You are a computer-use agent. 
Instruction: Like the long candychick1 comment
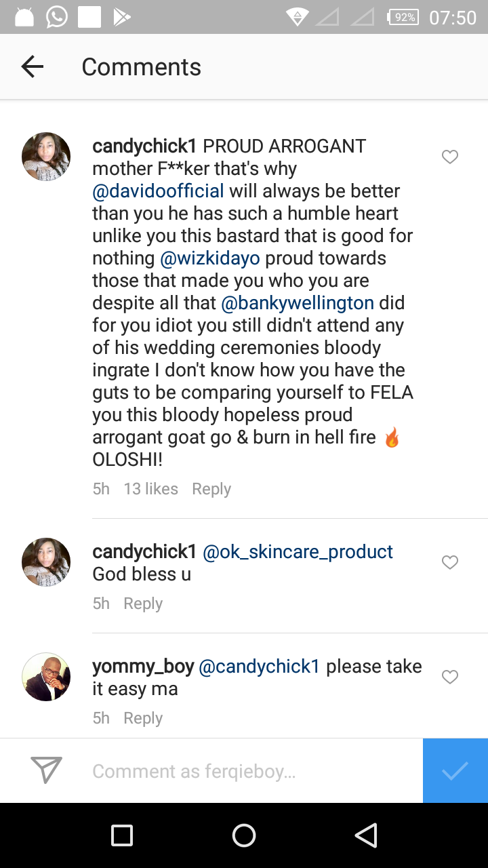450,157
